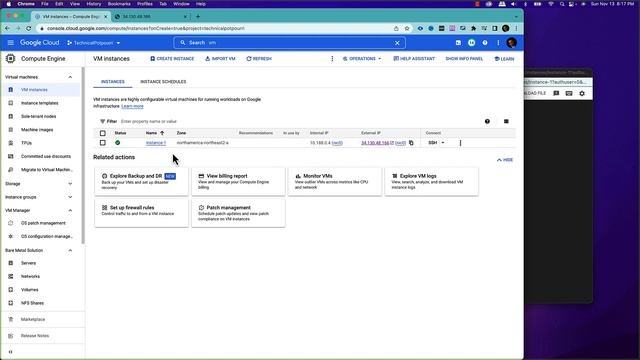
Task: Open the user account avatar
Action: (511, 42)
